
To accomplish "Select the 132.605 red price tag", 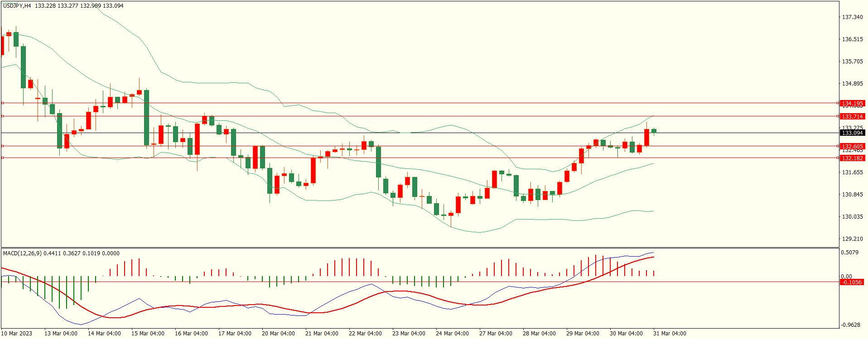I will (852, 147).
